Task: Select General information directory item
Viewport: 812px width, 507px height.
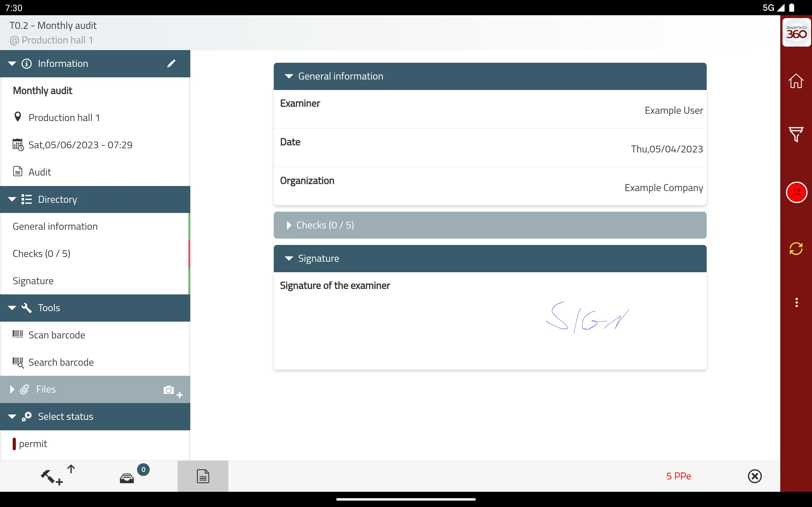Action: click(x=55, y=226)
